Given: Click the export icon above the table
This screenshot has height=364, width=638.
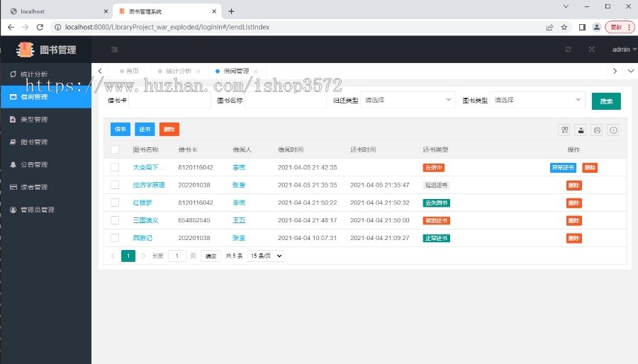Looking at the screenshot, I should 581,130.
